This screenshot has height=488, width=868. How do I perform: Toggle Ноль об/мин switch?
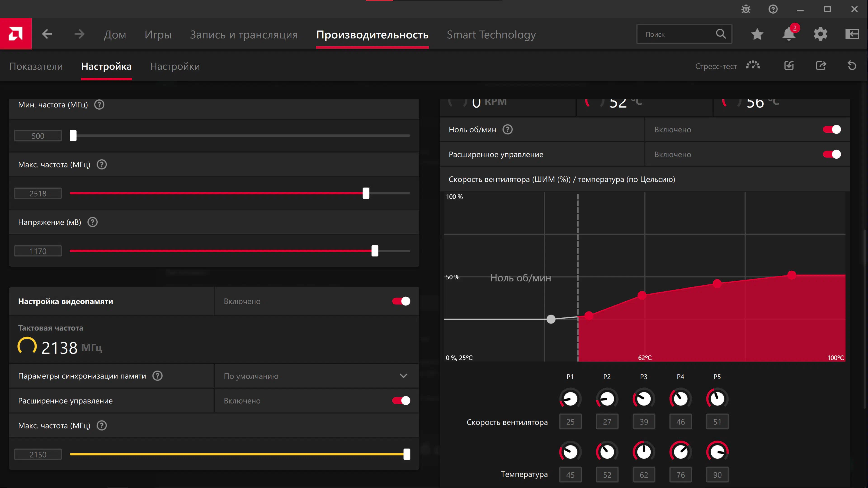click(x=832, y=130)
